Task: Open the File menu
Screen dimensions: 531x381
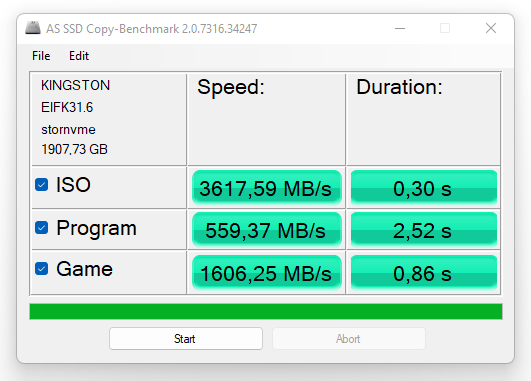Action: (x=41, y=56)
